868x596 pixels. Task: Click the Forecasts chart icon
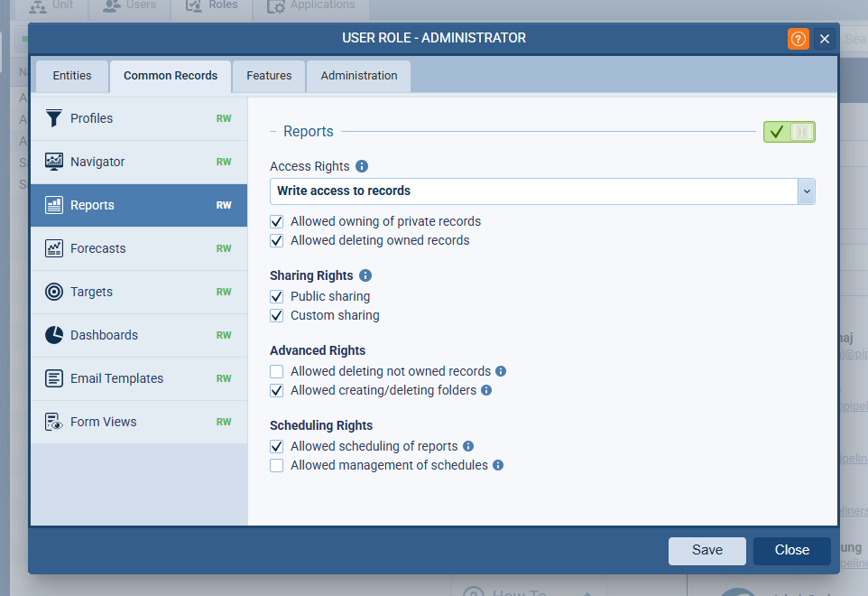click(54, 248)
